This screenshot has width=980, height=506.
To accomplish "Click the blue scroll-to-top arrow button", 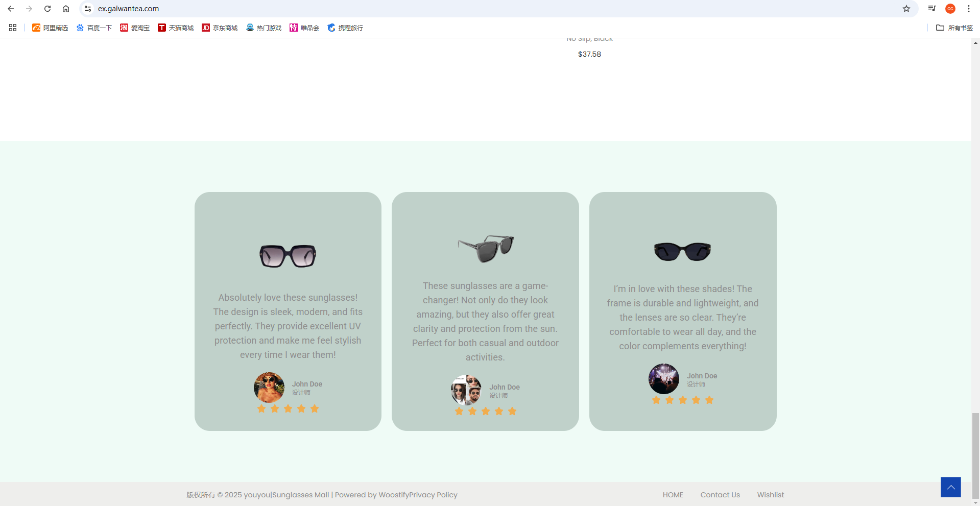I will [x=950, y=487].
